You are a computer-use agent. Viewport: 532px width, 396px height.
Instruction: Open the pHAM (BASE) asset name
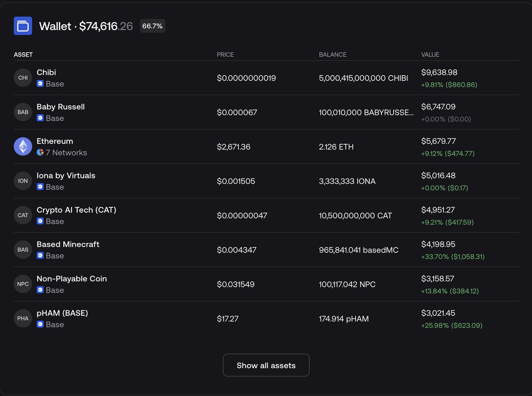coord(63,313)
